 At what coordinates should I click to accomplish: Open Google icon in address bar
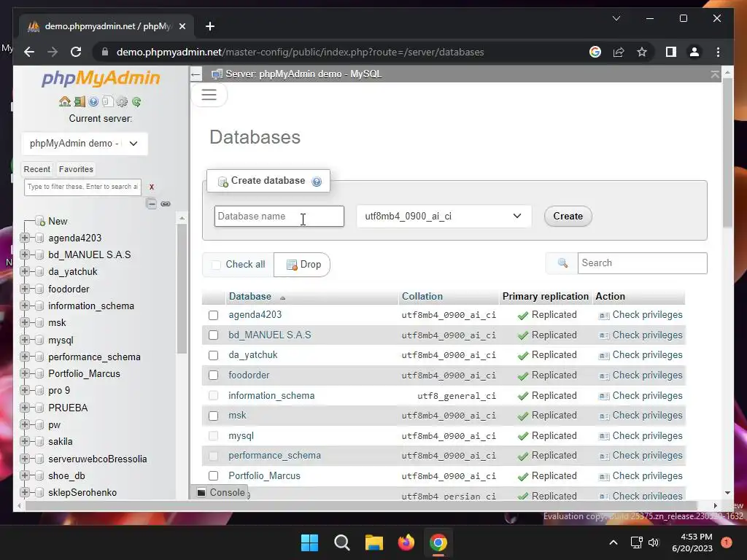(595, 52)
